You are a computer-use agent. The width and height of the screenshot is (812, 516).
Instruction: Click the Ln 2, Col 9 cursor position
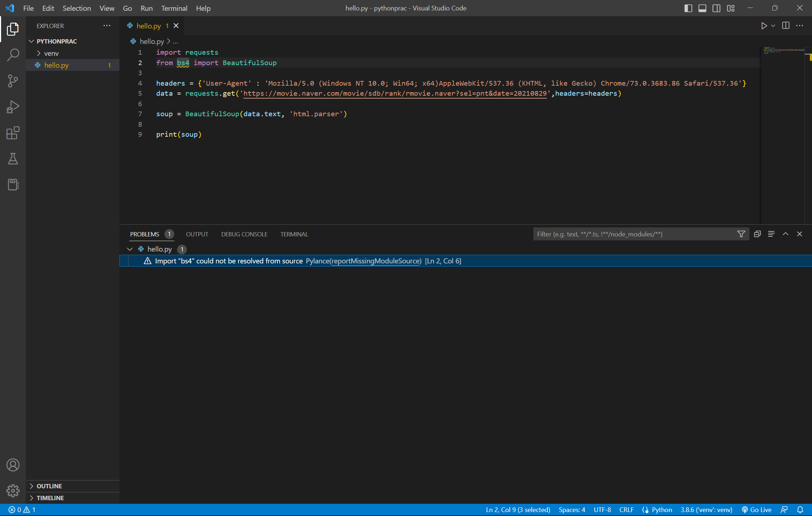click(518, 510)
